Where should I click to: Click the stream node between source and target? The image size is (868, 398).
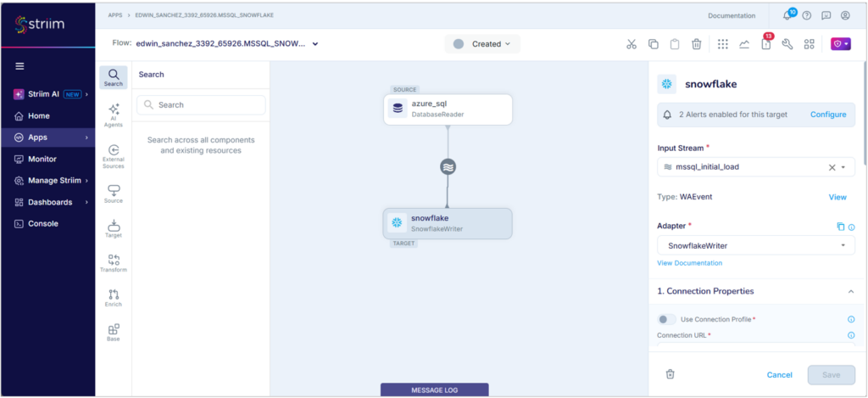[448, 167]
